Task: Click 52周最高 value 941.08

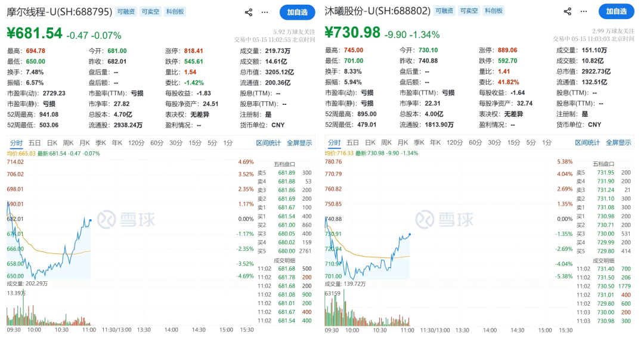Action: coord(49,114)
